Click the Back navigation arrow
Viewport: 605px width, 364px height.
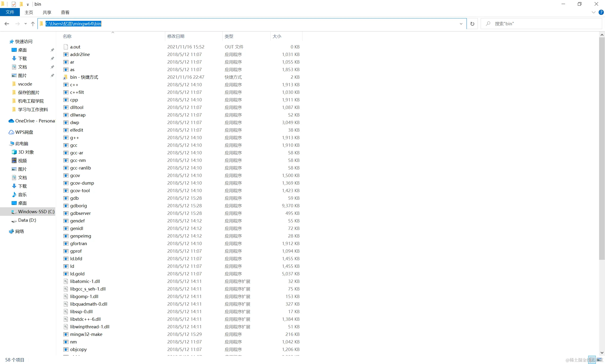tap(7, 24)
